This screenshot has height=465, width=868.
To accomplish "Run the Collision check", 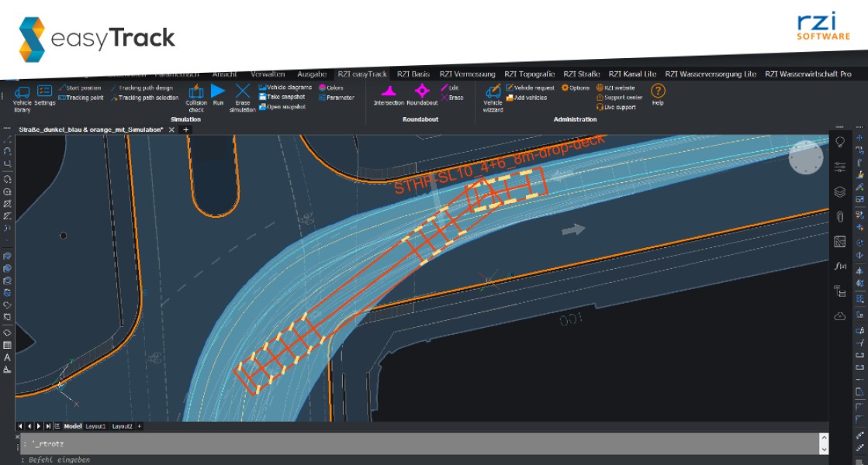I will [196, 96].
